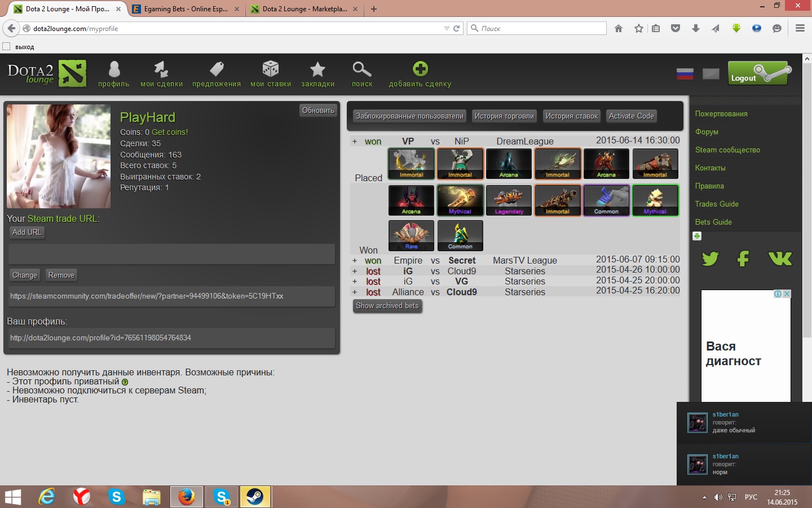This screenshot has width=812, height=508.
Task: Bookmark page with star icon
Action: pos(638,28)
